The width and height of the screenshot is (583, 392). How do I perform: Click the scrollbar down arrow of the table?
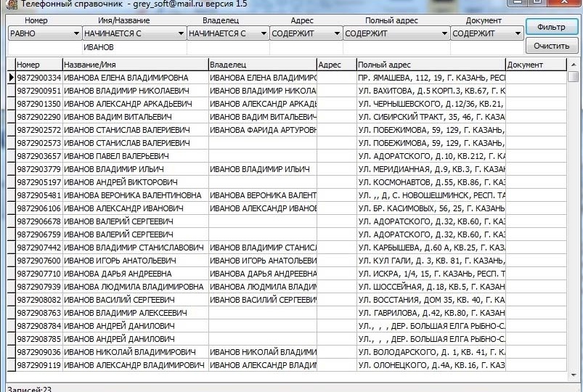(x=574, y=375)
